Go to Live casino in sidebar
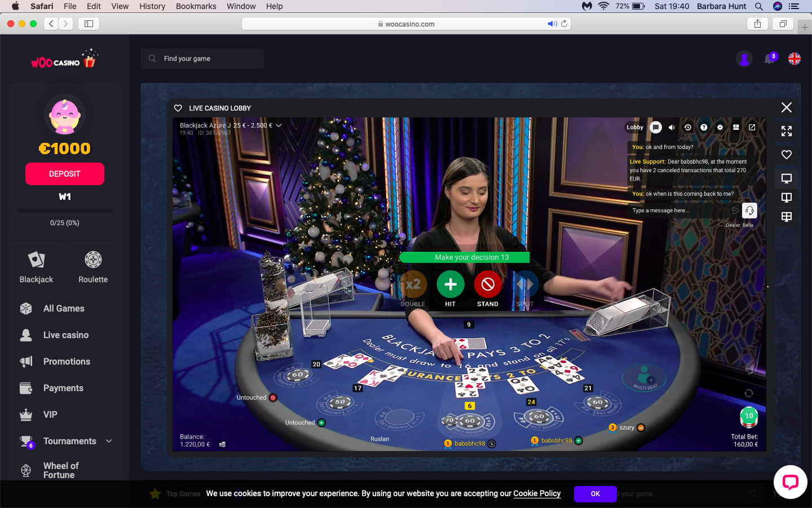 point(66,335)
